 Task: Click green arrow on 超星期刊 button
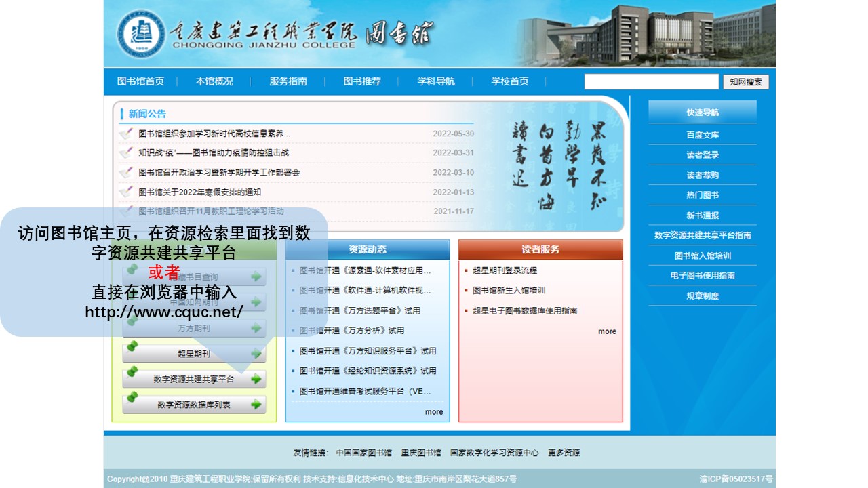256,354
